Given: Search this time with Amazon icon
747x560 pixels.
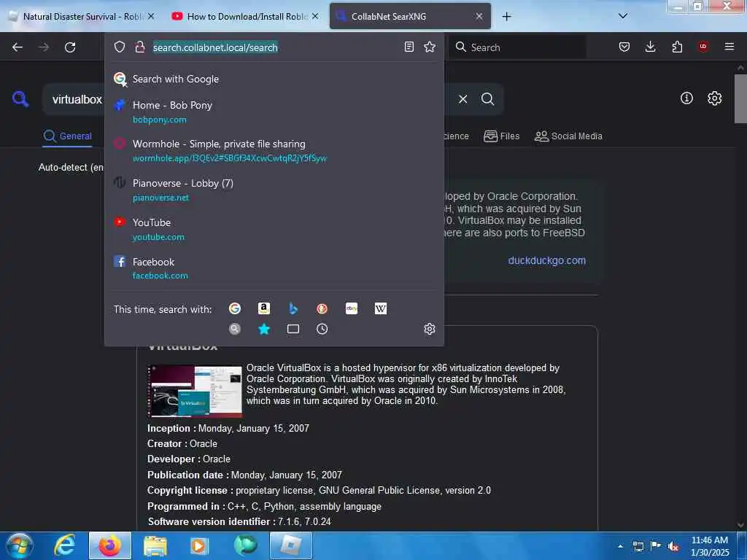Looking at the screenshot, I should click(264, 308).
